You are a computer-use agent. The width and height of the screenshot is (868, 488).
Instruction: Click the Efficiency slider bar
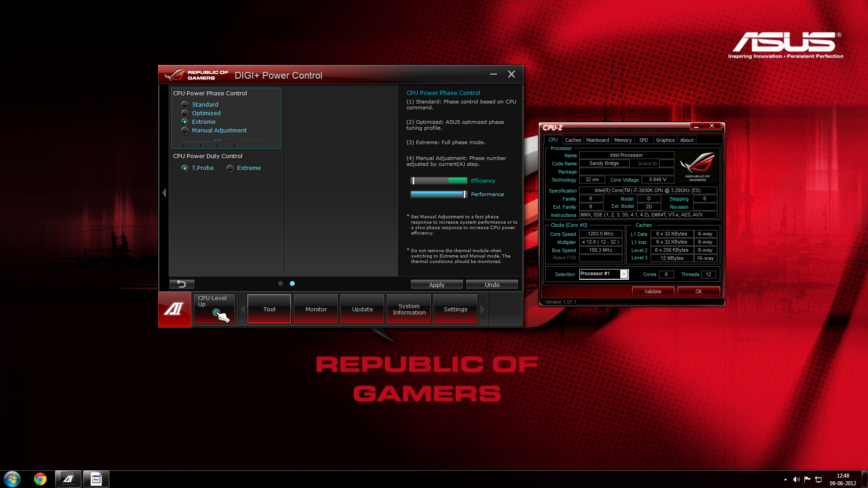pos(439,181)
